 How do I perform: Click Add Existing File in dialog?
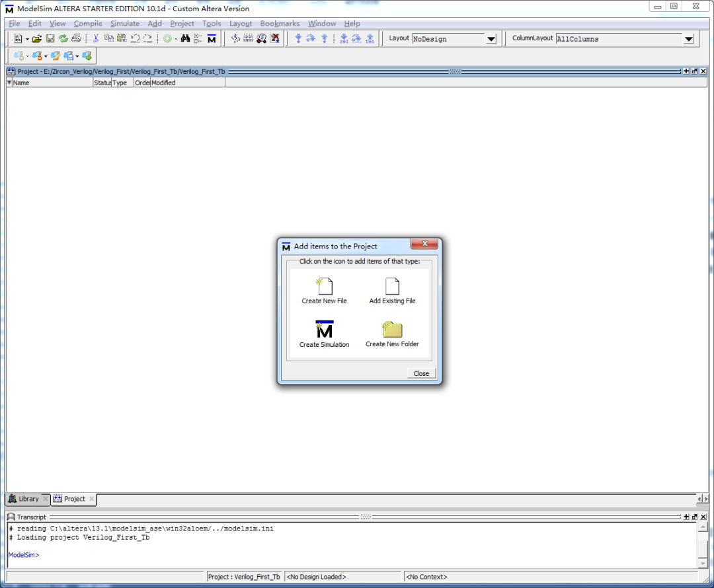392,291
